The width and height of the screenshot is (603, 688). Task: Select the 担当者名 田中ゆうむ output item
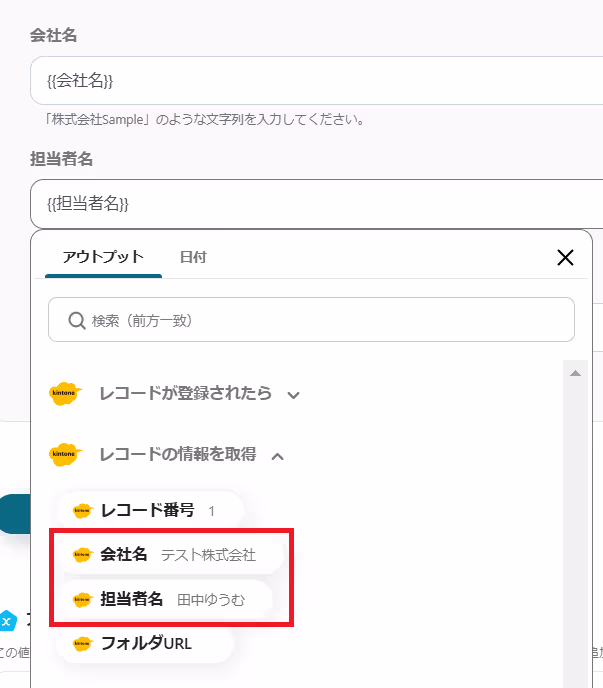[167, 599]
